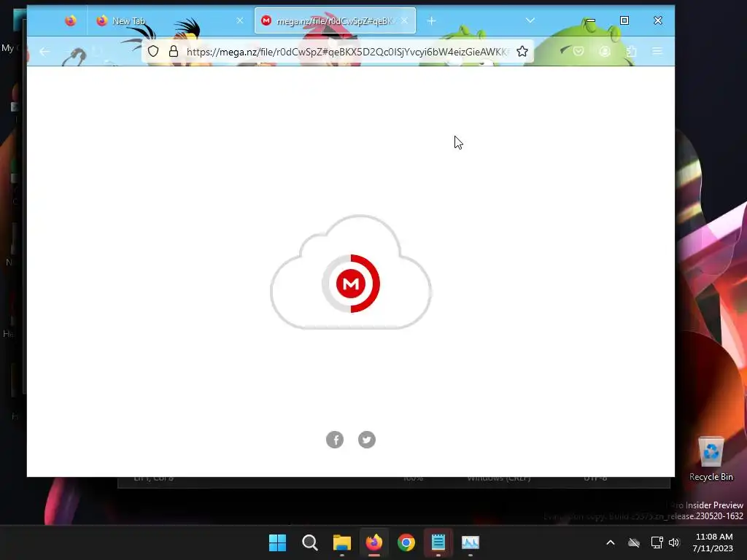Open a new tab with plus button

click(431, 21)
